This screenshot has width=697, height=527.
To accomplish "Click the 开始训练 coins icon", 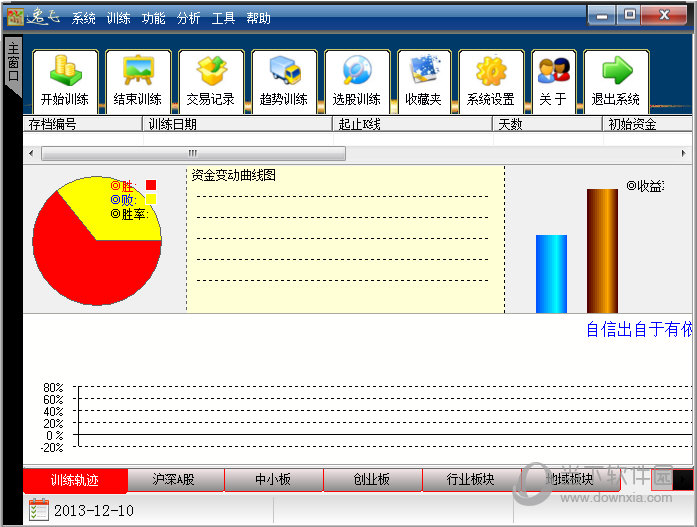I will (65, 70).
